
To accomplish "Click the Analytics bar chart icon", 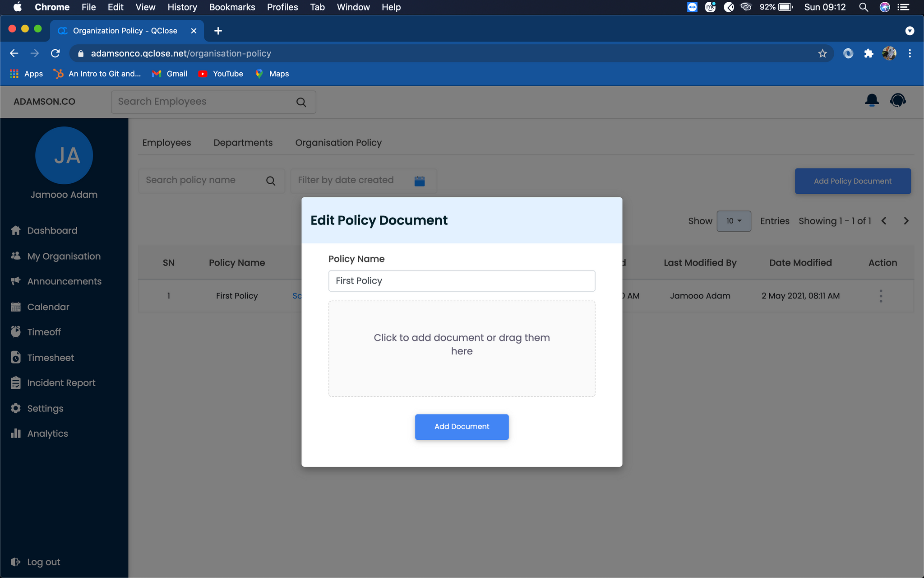I will (16, 433).
